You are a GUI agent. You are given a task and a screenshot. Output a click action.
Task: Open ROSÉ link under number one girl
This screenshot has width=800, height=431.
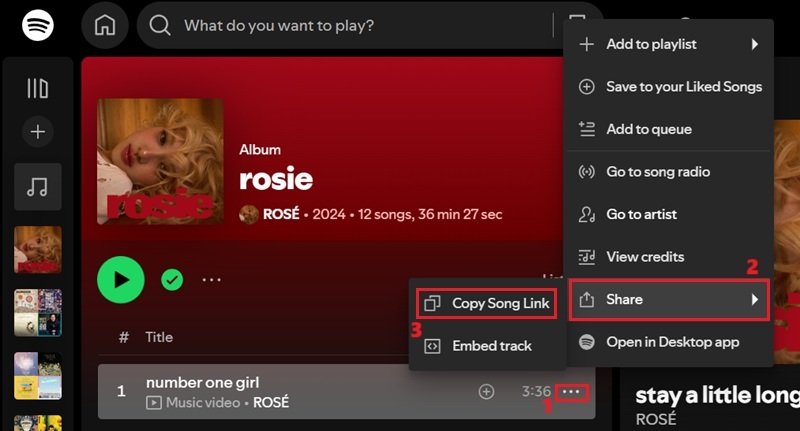[x=271, y=402]
